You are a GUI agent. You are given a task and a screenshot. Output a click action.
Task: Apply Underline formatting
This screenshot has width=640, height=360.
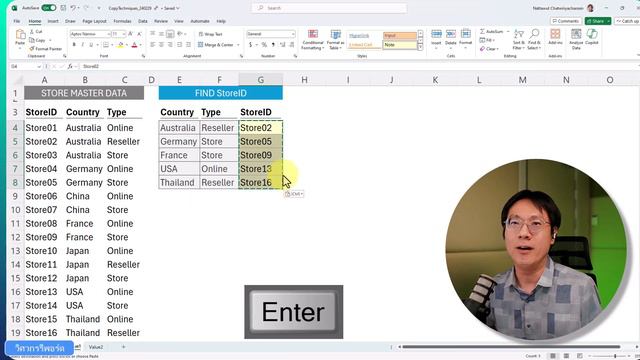[91, 45]
